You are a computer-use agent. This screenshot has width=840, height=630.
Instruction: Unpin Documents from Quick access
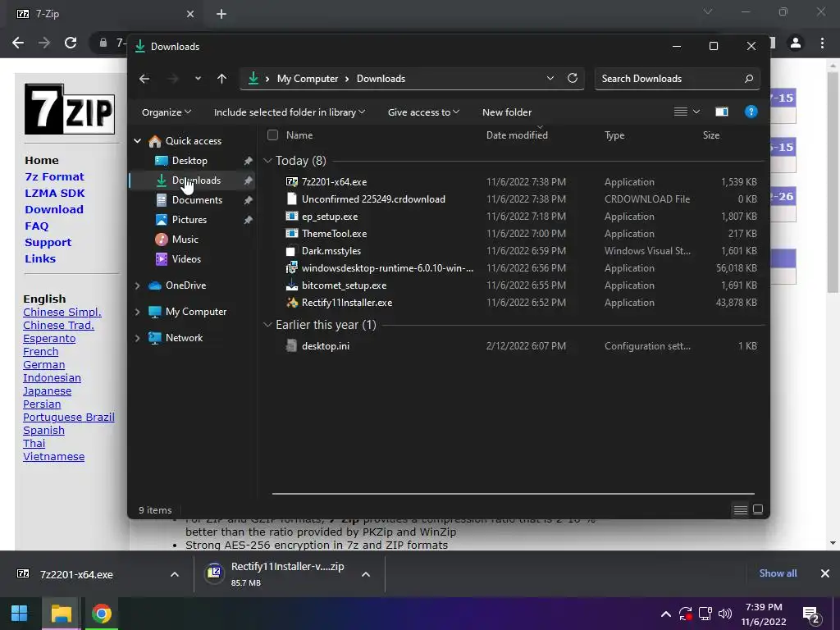[248, 200]
